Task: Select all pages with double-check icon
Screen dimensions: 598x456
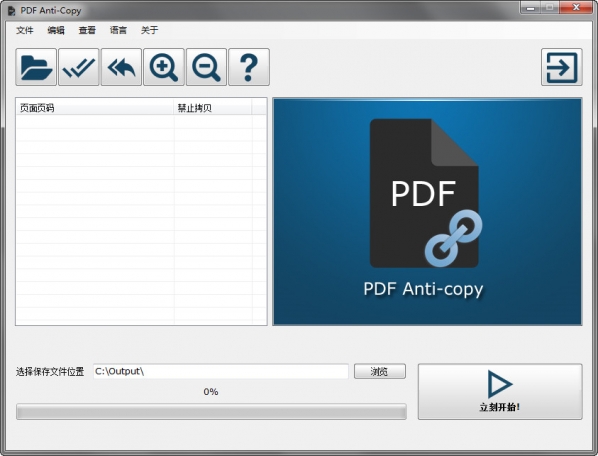Action: coord(79,67)
